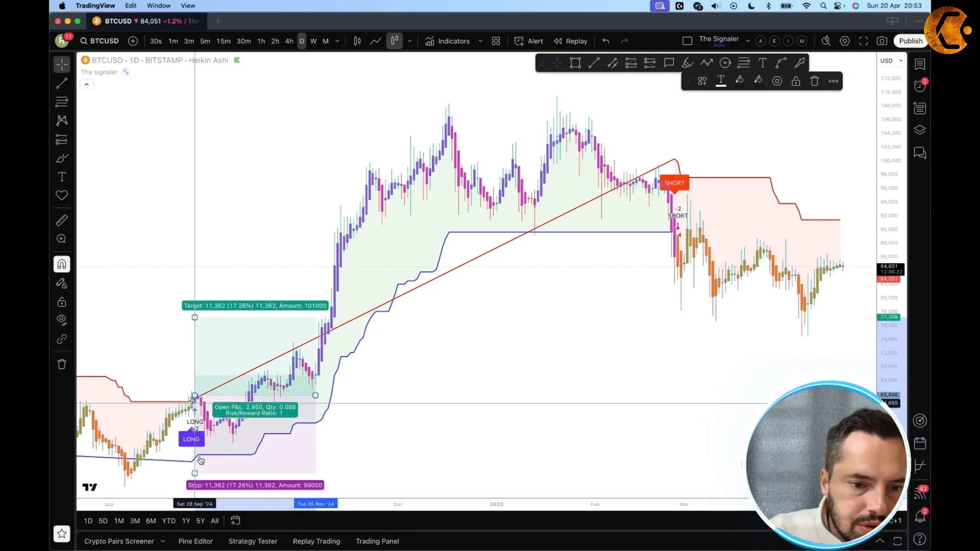Image resolution: width=980 pixels, height=551 pixels.
Task: Click the link drawings sync icon
Action: tap(62, 339)
